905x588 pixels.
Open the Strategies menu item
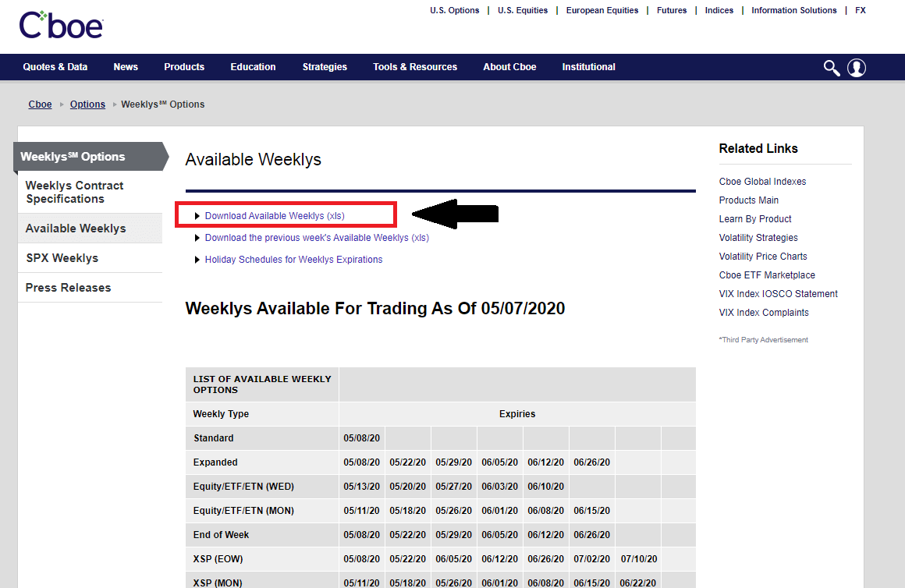325,67
